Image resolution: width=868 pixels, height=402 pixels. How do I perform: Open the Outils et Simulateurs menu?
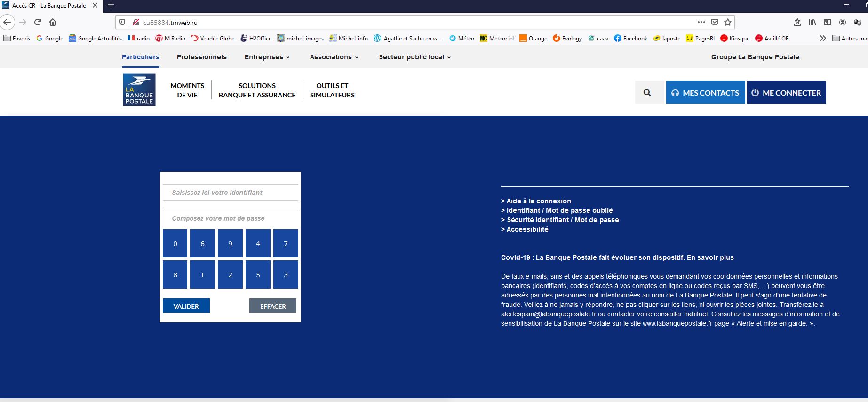332,90
